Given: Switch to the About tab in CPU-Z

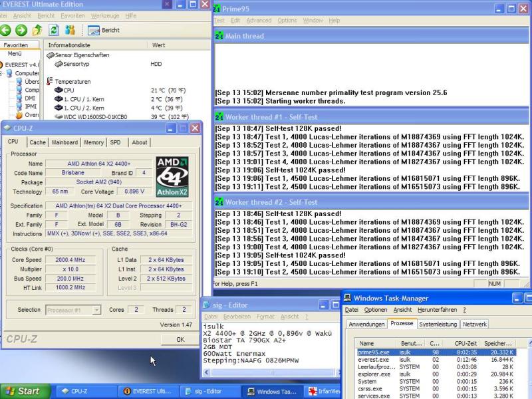Looking at the screenshot, I should [x=140, y=142].
